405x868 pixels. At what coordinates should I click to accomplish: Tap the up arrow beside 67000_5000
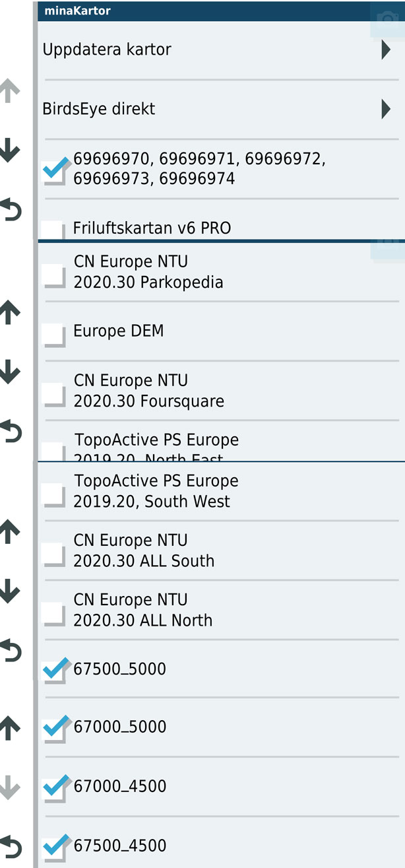(x=10, y=728)
